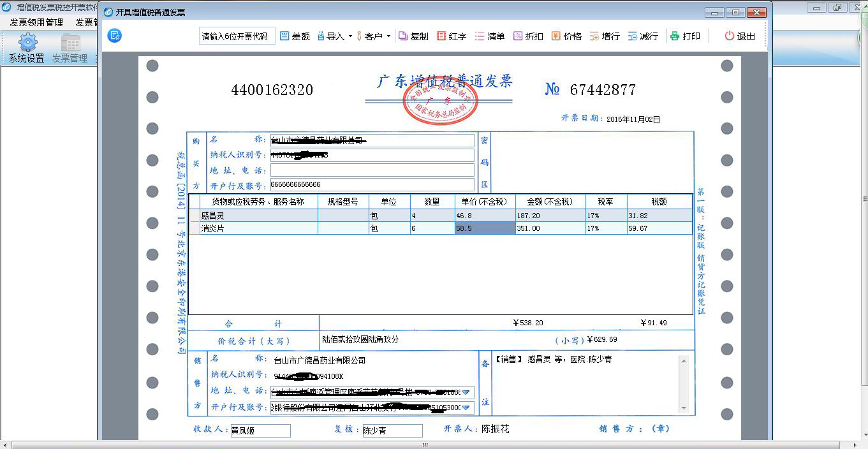Click the issuer name 陈振花
Screen dimensions: 868x449
pyautogui.click(x=496, y=429)
